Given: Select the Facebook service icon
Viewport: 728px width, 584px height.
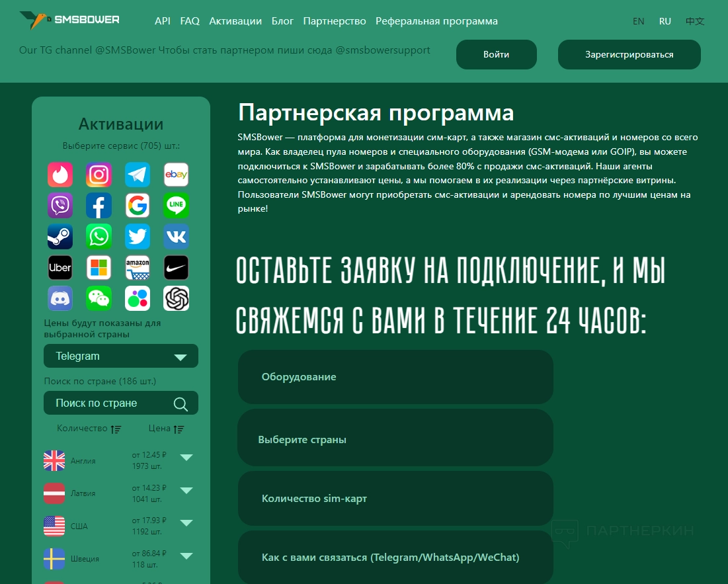Looking at the screenshot, I should point(99,205).
